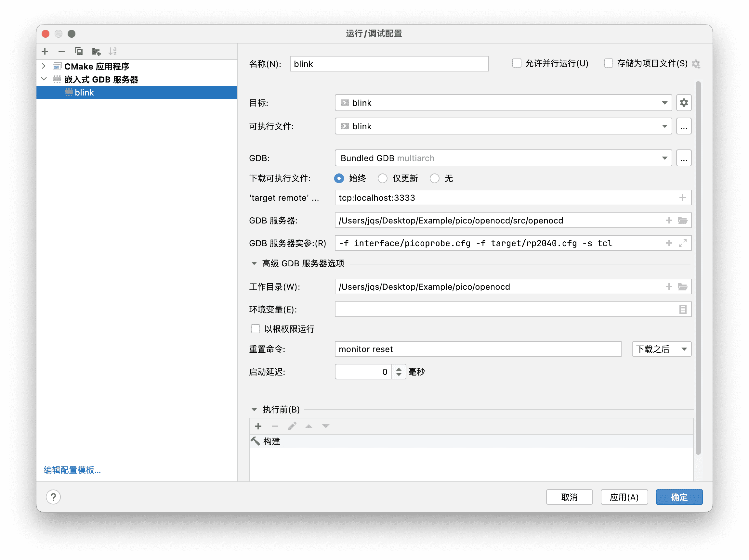
Task: Select the 无 download option
Action: (x=434, y=178)
